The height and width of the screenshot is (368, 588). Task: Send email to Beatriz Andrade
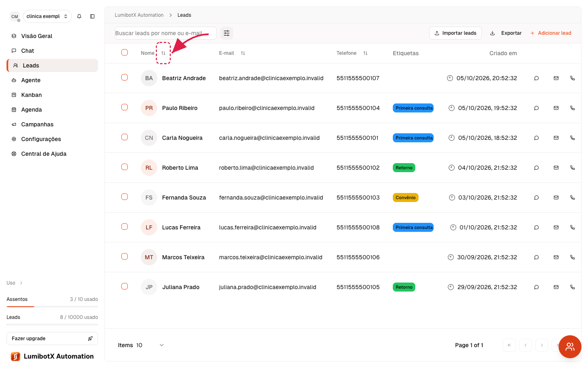click(x=556, y=78)
